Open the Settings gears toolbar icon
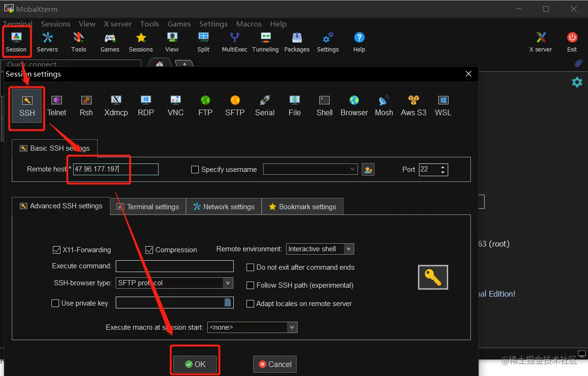This screenshot has height=376, width=588. coord(328,42)
